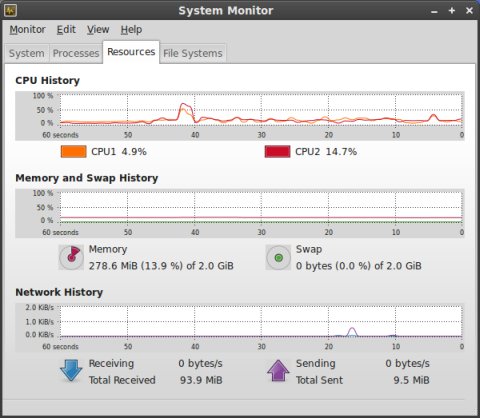
Task: Click the 0 bytes swap usage text
Action: click(359, 266)
